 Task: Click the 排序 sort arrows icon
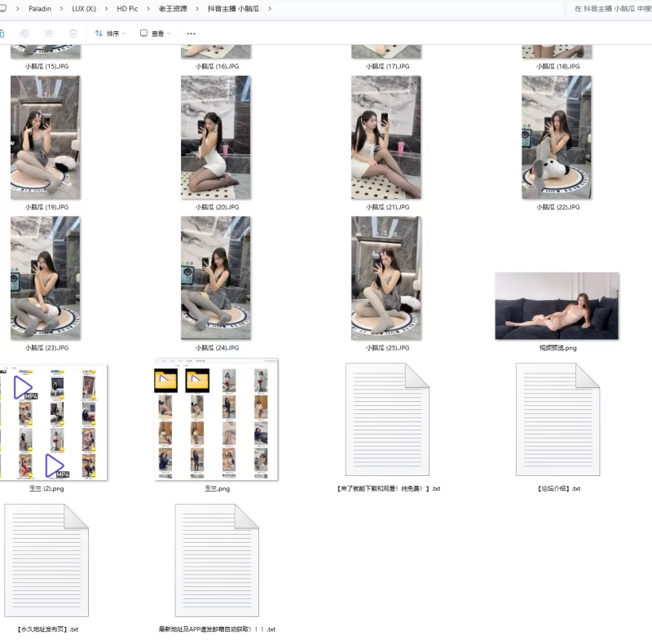click(x=99, y=33)
